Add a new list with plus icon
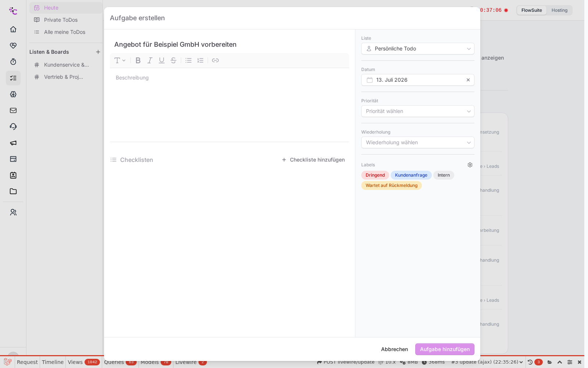 coord(98,52)
